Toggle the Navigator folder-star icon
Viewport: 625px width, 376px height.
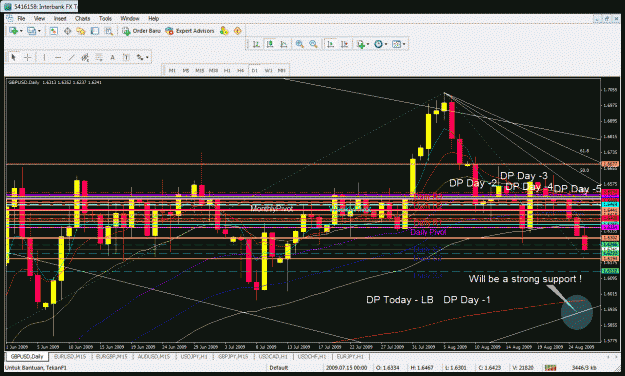(81, 31)
